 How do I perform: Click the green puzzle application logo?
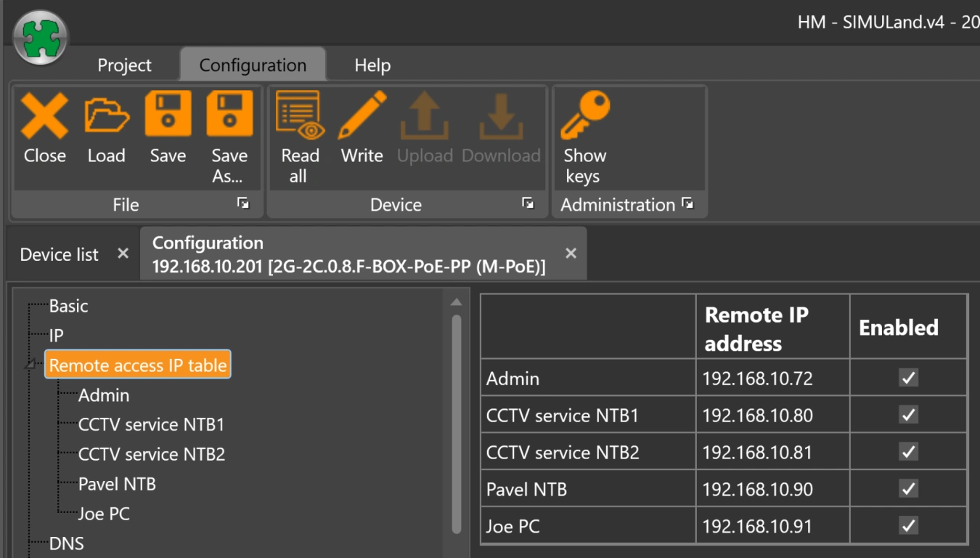point(41,37)
